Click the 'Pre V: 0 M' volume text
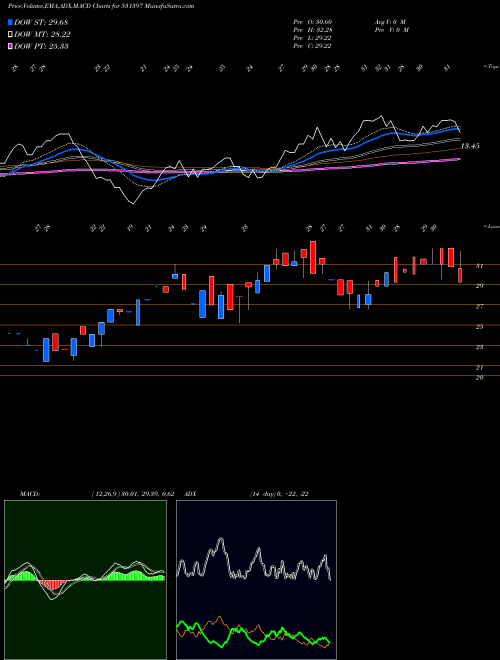The image size is (500, 660). 391,30
